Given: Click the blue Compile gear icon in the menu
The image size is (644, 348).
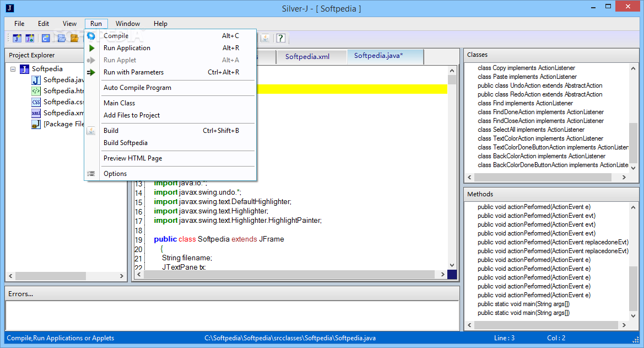Looking at the screenshot, I should coord(91,36).
